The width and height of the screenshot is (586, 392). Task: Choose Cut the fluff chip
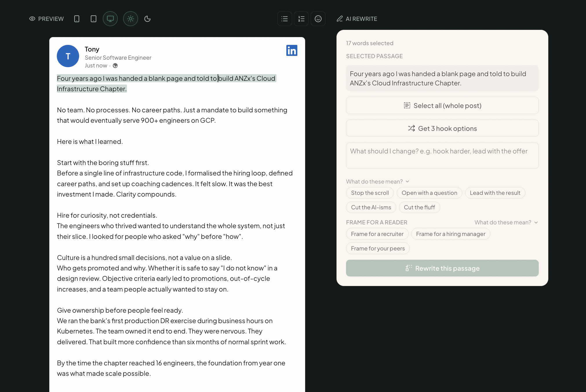click(x=419, y=207)
